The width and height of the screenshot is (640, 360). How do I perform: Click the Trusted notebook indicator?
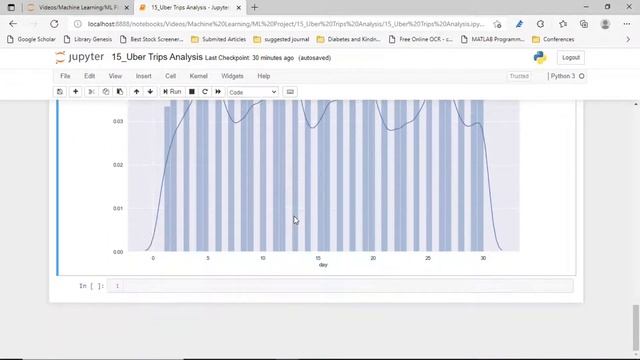519,76
